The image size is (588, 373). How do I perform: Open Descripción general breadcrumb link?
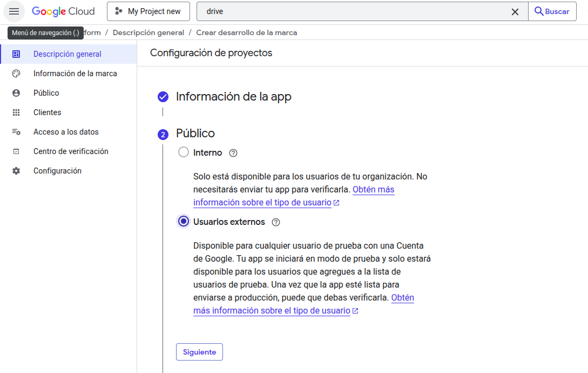tap(148, 32)
